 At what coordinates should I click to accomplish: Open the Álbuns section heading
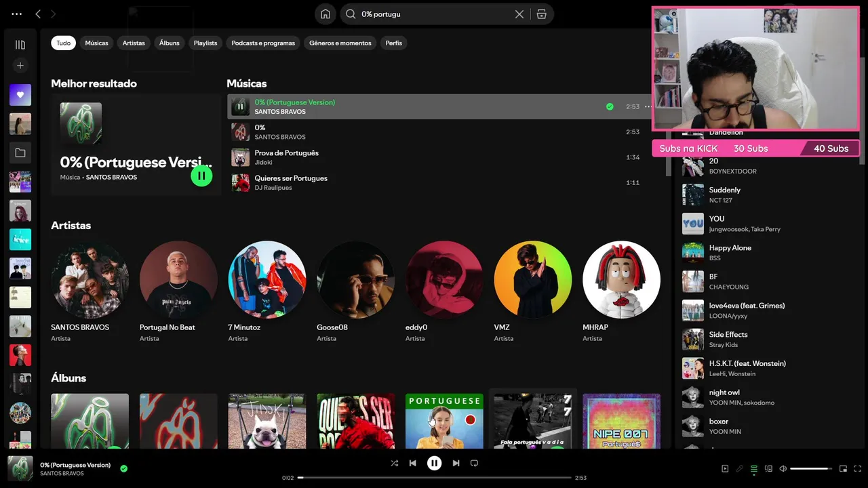68,378
